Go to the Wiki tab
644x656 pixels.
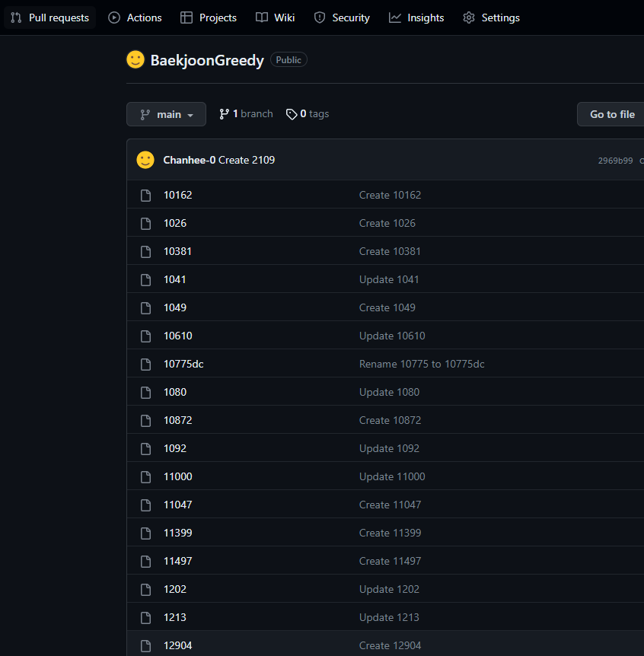coord(276,18)
